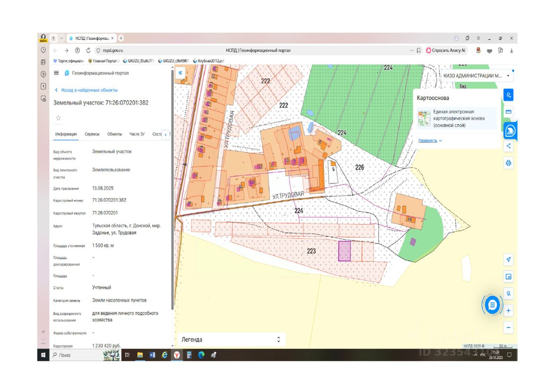This screenshot has width=555, height=392.
Task: Open the portal hamburger menu
Action: coord(56,73)
